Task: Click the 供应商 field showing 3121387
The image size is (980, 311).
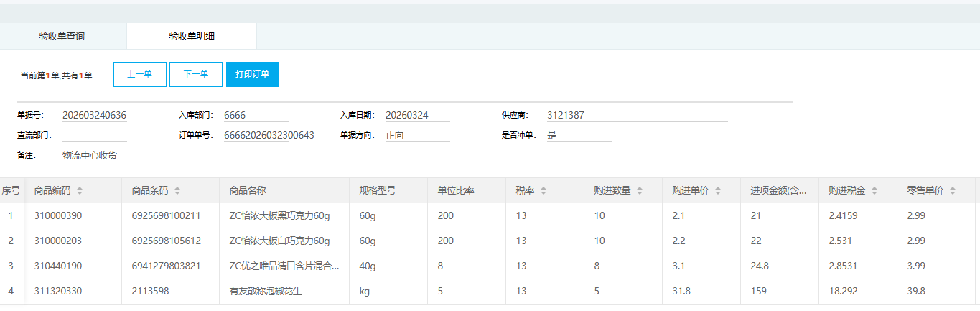Action: click(636, 116)
